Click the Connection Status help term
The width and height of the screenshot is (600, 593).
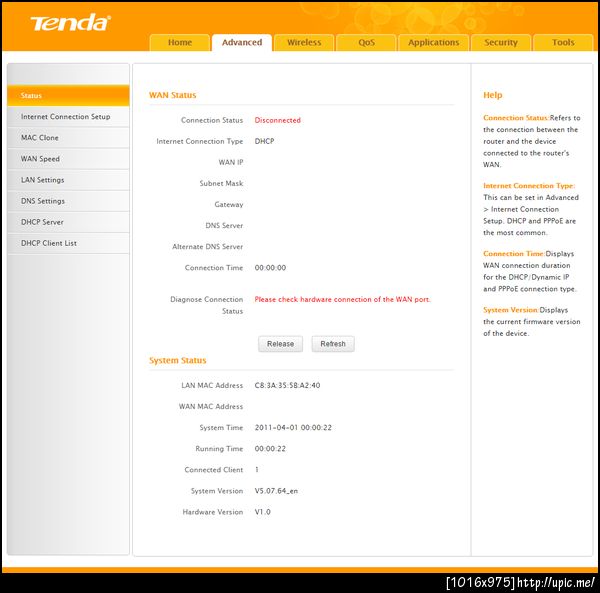(x=516, y=118)
